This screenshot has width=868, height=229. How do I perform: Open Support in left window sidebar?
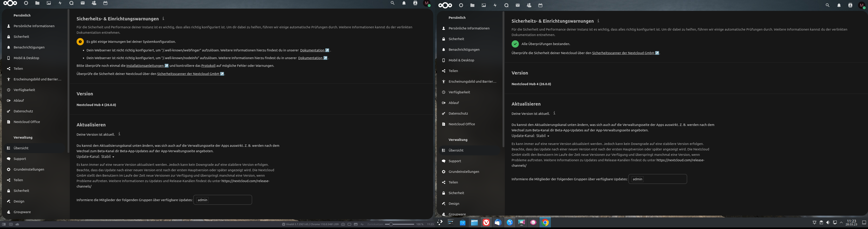(x=34, y=159)
